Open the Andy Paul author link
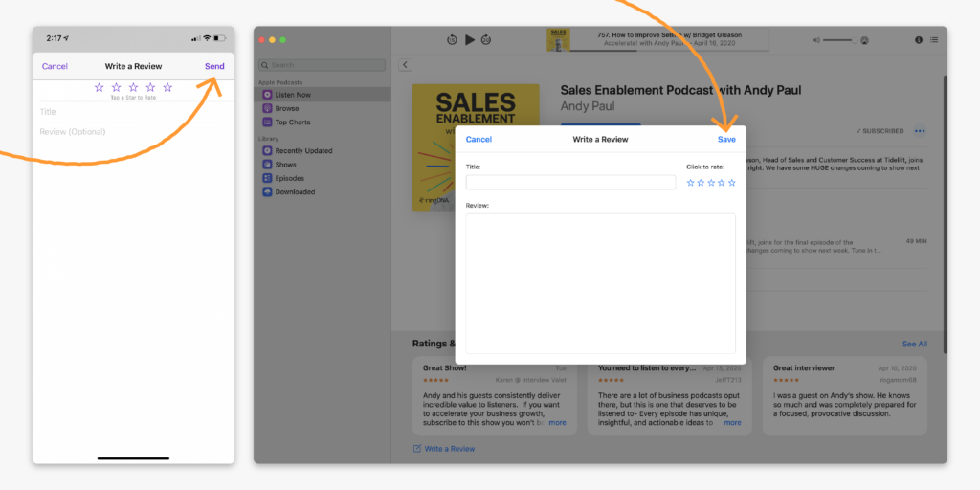 point(588,106)
